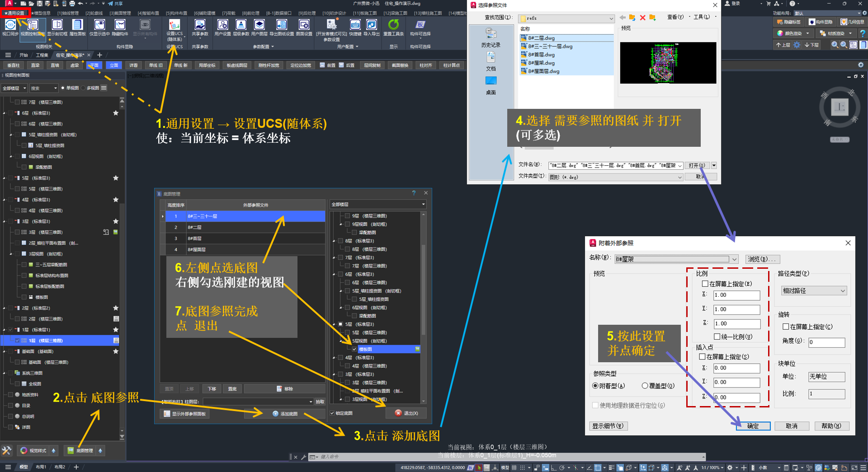Switch to the 布局1 layout tab
The height and width of the screenshot is (472, 868).
click(x=41, y=467)
